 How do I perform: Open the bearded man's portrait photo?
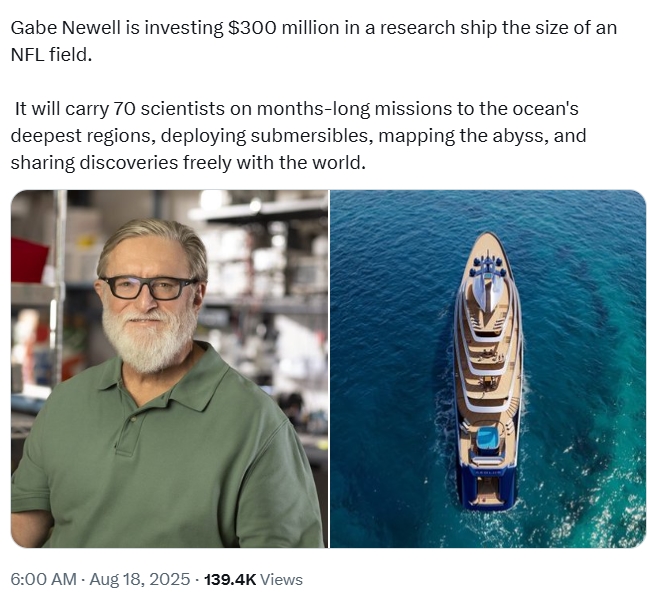[169, 369]
